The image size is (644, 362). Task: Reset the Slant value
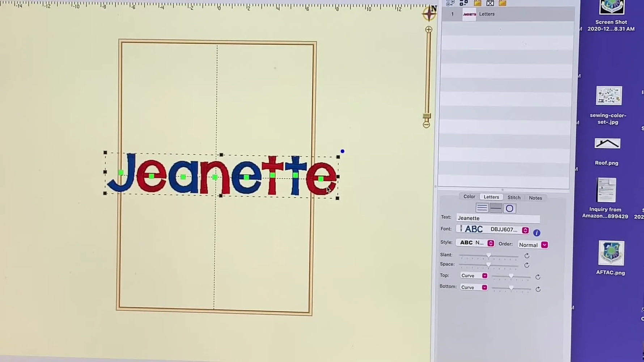(527, 256)
